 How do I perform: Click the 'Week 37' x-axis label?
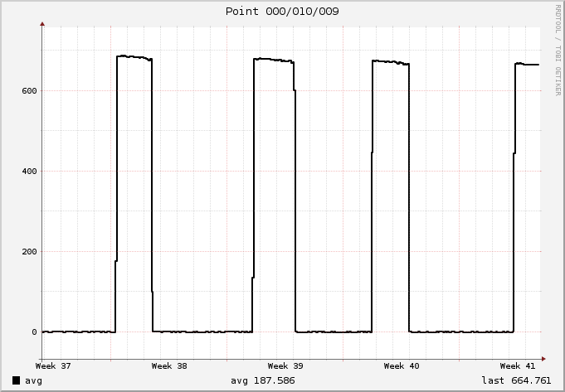tap(53, 366)
